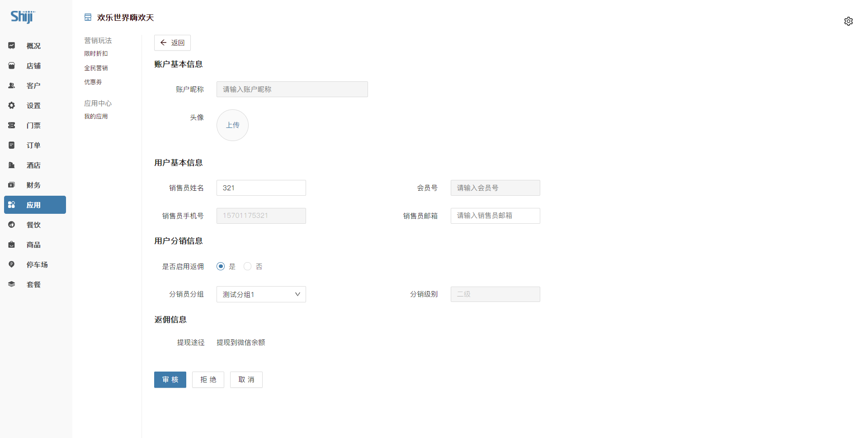Click the 应用中心 section heading
The image size is (868, 438).
point(98,104)
